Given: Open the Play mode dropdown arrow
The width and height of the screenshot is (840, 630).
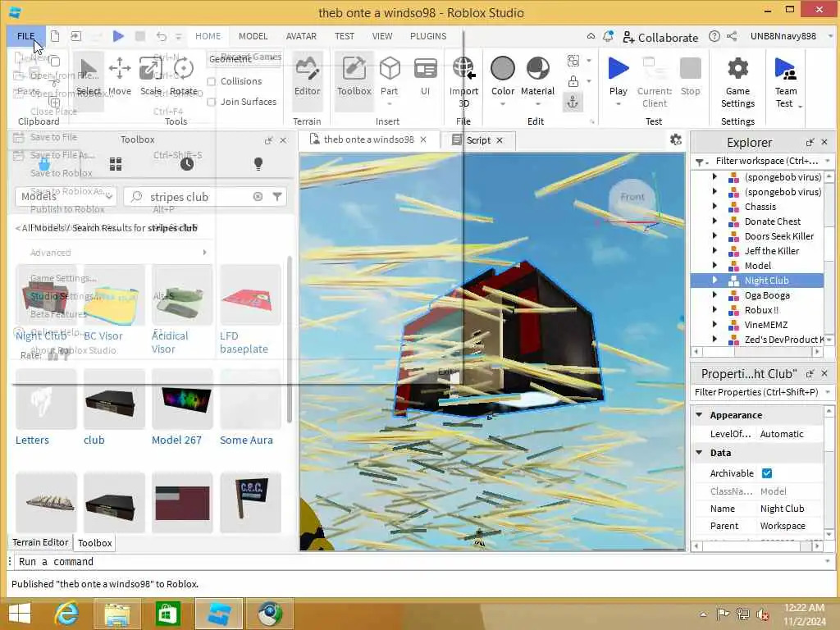Looking at the screenshot, I should (619, 104).
